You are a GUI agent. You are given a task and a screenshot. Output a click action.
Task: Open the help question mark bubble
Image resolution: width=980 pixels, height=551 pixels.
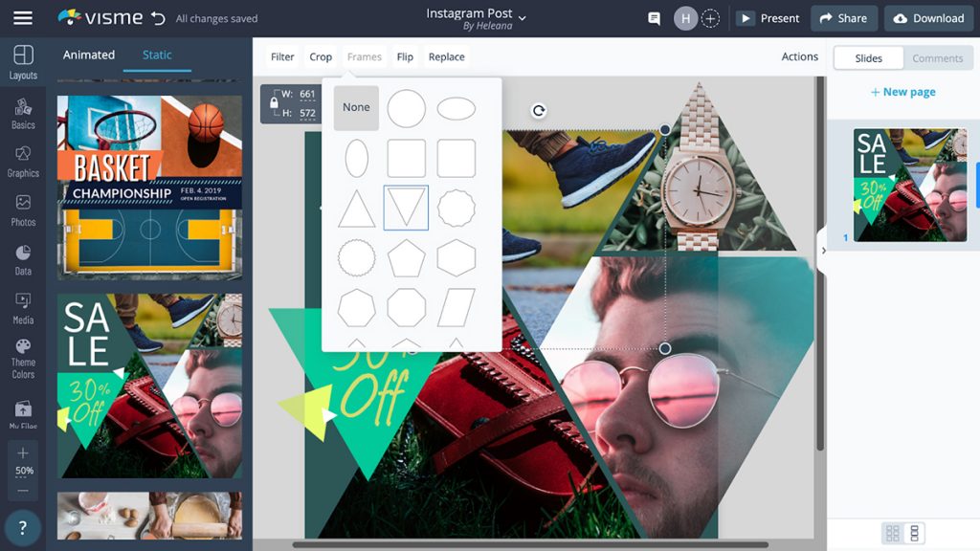coord(22,527)
